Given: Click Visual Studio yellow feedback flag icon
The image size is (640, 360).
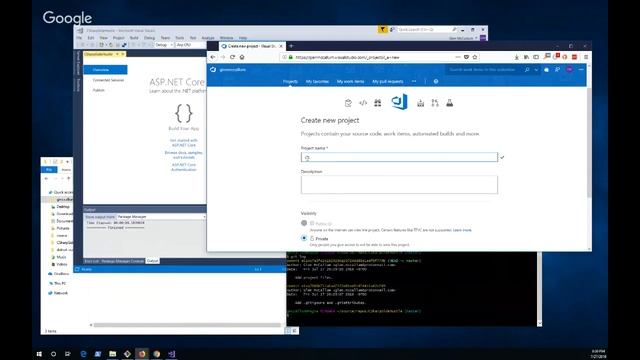Looking at the screenshot, I should (382, 29).
